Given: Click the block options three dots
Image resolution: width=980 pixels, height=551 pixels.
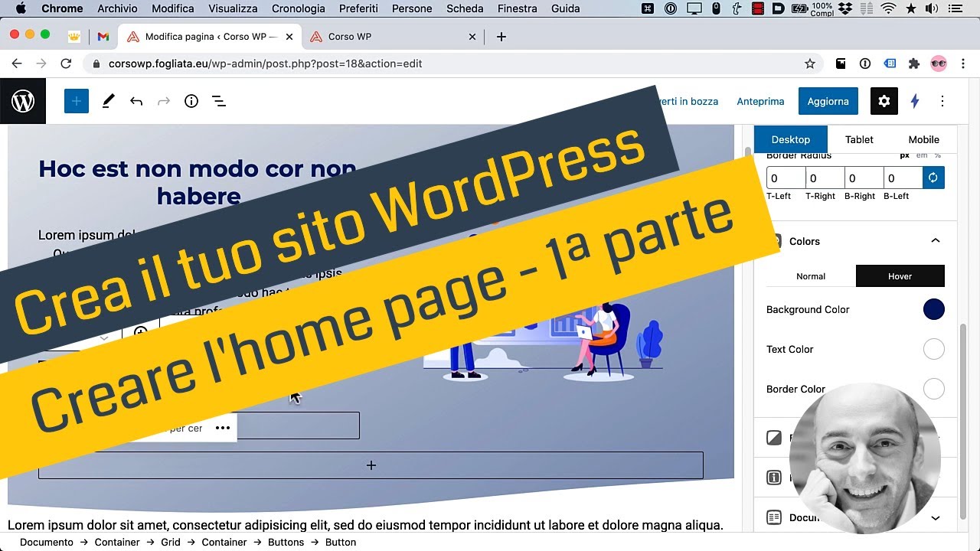Looking at the screenshot, I should 223,428.
